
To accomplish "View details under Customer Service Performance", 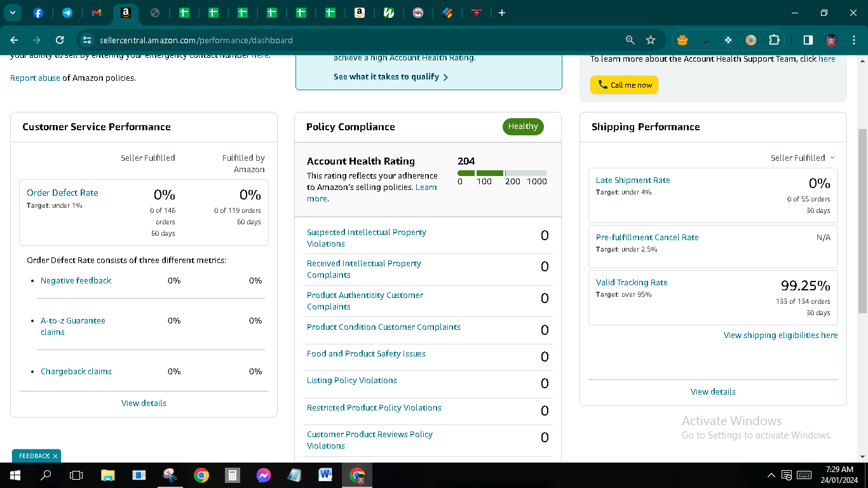I will coord(144,403).
